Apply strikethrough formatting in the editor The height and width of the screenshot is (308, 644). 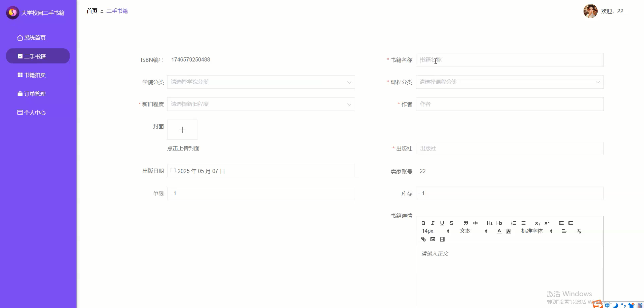(451, 223)
